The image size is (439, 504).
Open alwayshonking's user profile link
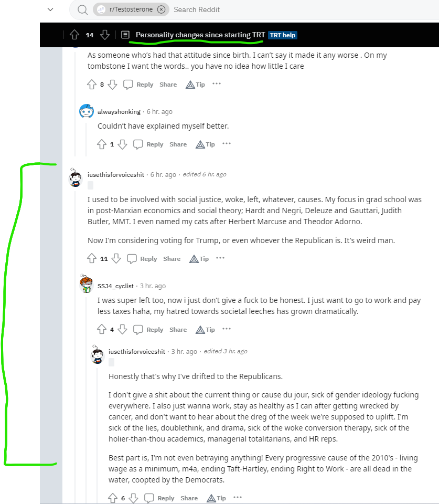pos(119,112)
